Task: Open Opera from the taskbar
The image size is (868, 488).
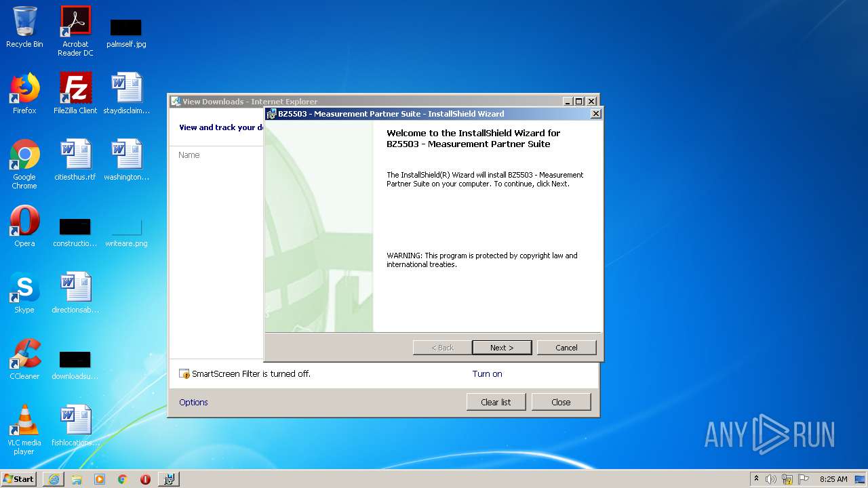Action: pos(145,479)
